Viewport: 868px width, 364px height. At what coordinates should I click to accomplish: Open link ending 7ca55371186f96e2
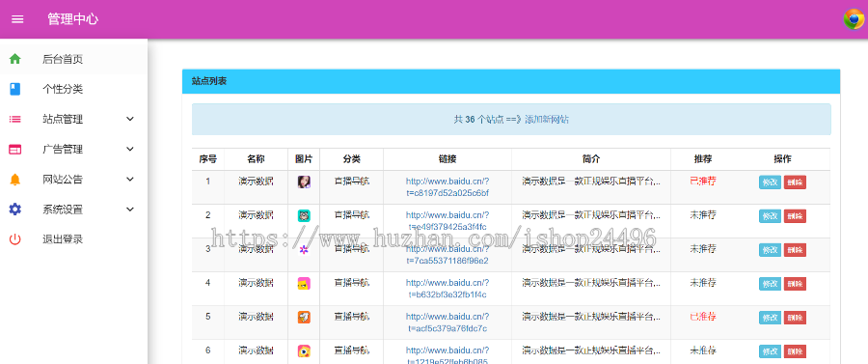pyautogui.click(x=448, y=254)
